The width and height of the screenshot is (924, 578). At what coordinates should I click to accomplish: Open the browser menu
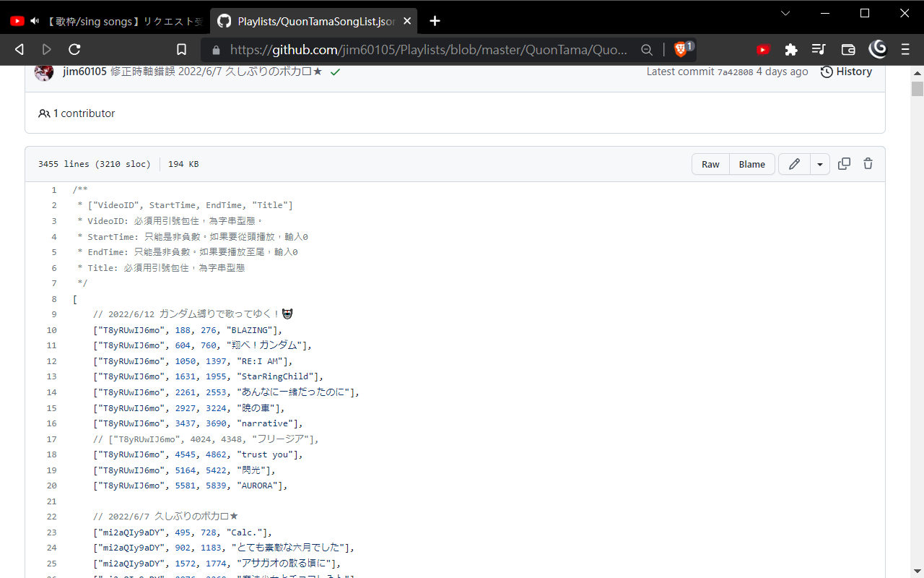point(905,49)
